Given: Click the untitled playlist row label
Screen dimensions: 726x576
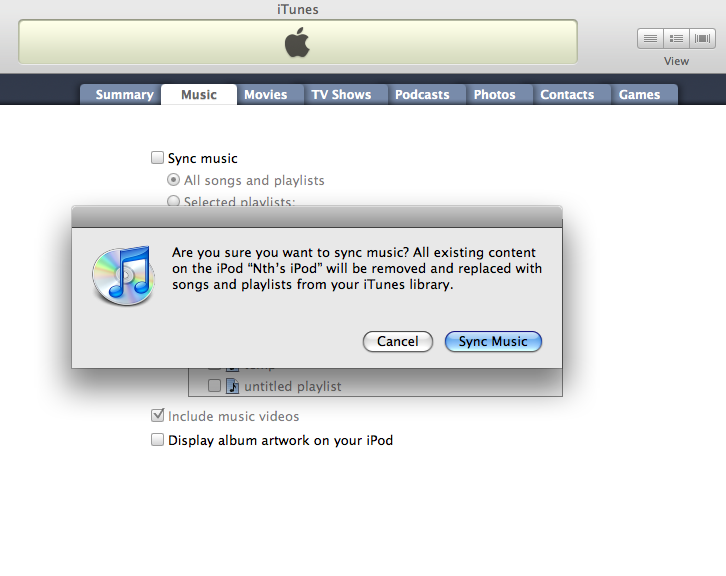Looking at the screenshot, I should point(293,386).
